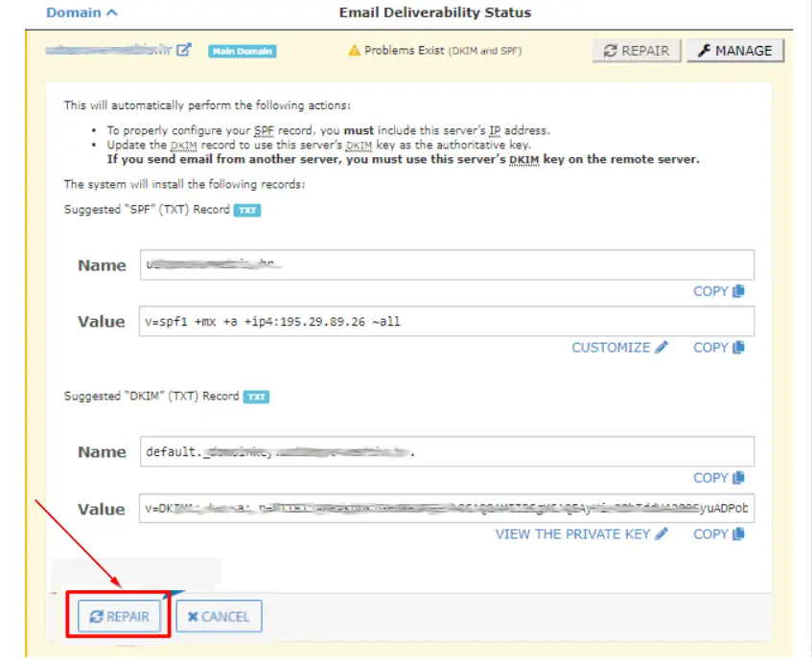Copy the SPF record name
The height and width of the screenshot is (661, 812).
(719, 291)
